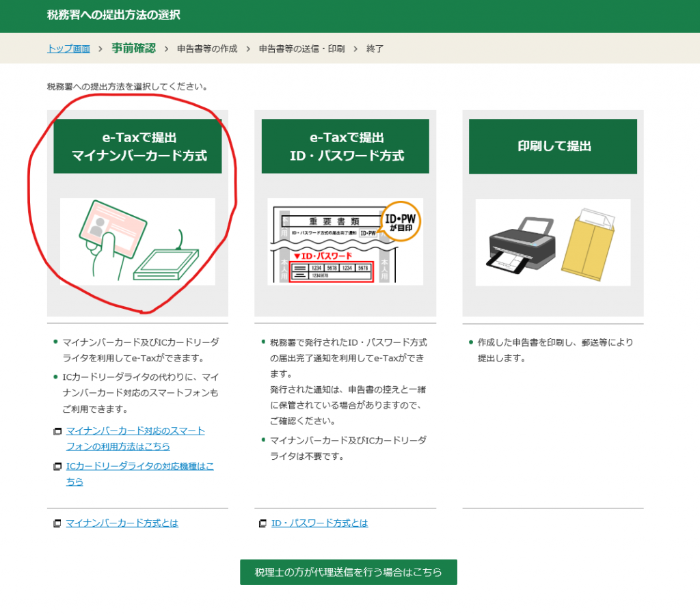Screen dimensions: 700x615
Task: Click the 申告書等の作成 breadcrumb step
Action: tap(207, 49)
